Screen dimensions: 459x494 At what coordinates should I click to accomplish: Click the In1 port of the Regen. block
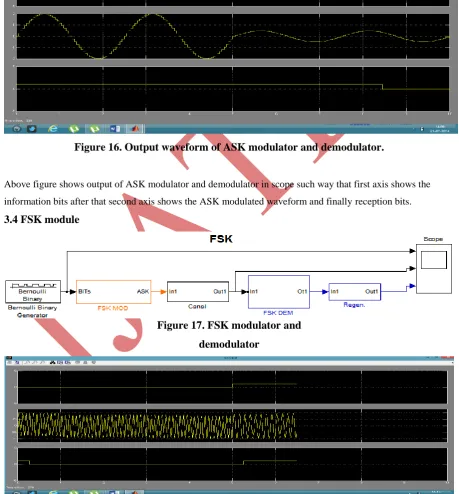tap(334, 291)
